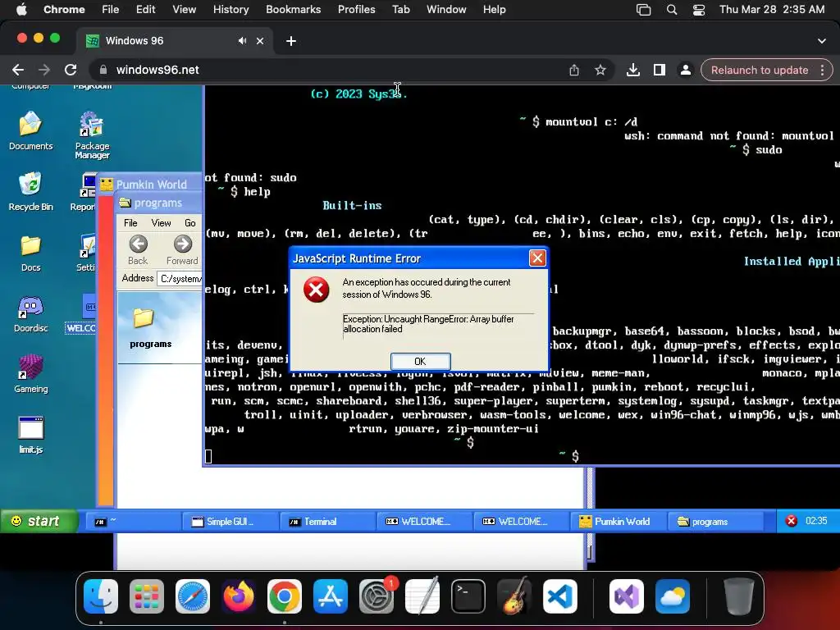Select the Simple GUI taskbar item

(x=230, y=521)
